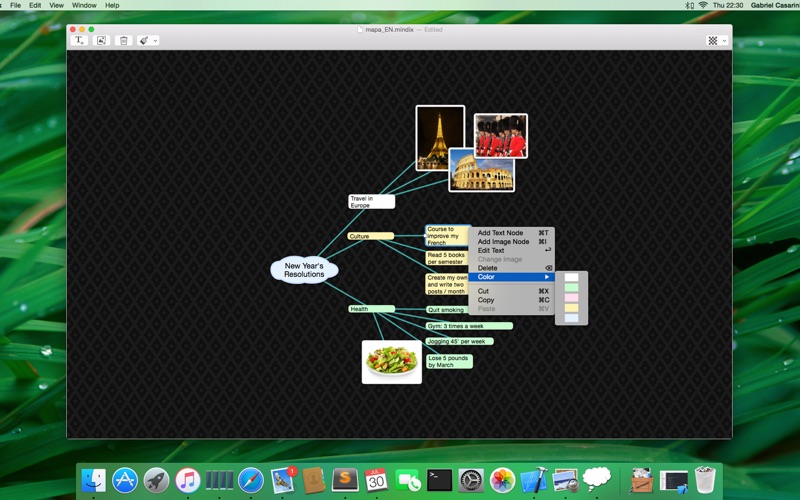The width and height of the screenshot is (800, 500).
Task: Open the Window menu
Action: 84,5
